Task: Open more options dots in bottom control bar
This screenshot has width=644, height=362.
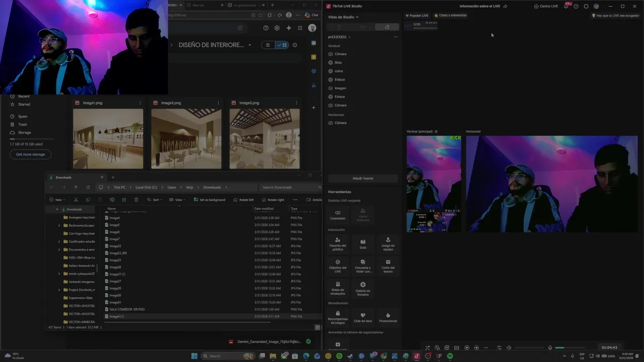Action: point(486,347)
